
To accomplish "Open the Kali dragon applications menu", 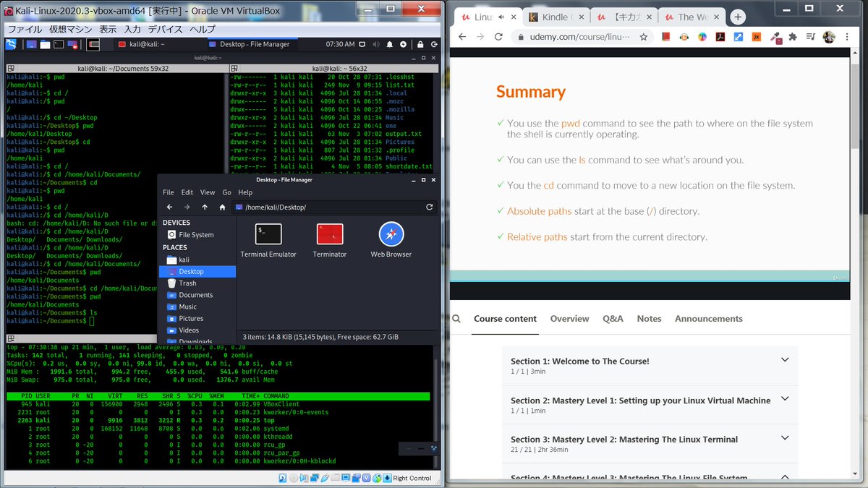I will tap(9, 44).
